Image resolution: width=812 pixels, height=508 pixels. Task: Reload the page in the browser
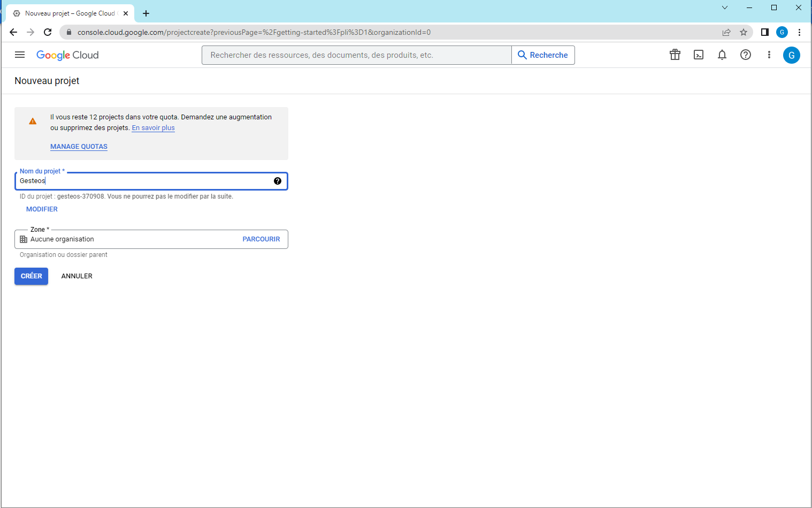(x=48, y=32)
